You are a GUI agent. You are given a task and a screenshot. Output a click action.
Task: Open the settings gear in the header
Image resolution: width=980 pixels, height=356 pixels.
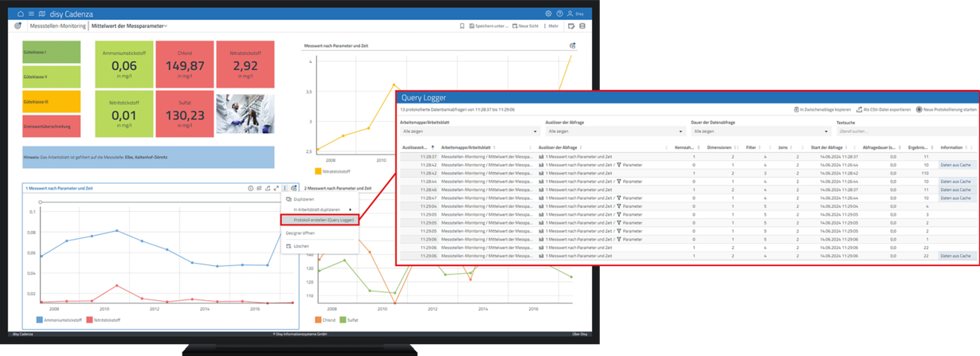(x=548, y=14)
